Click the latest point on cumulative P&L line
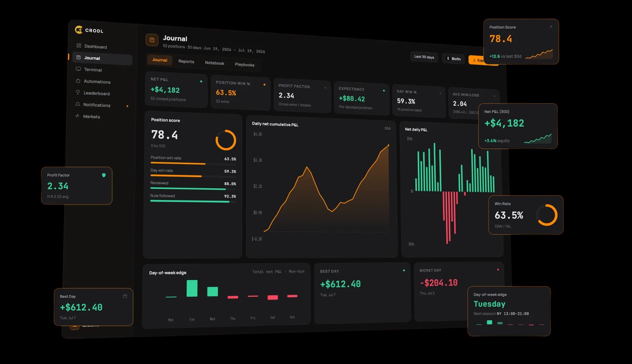This screenshot has width=632, height=364. click(x=388, y=145)
